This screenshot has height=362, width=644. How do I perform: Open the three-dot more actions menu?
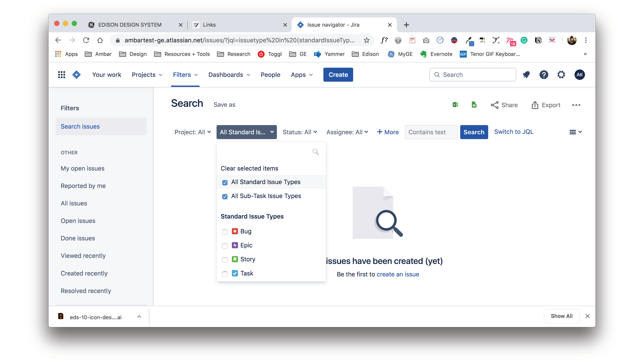(576, 105)
